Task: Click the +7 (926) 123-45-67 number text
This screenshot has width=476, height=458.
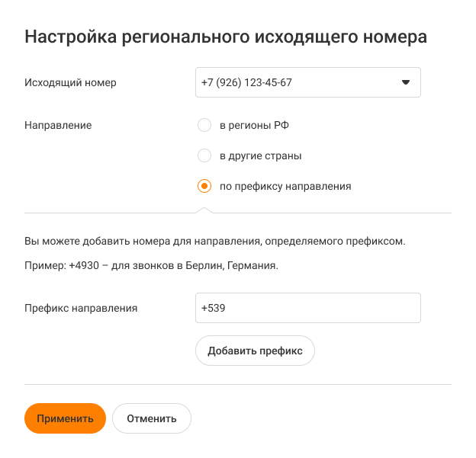Action: click(246, 82)
